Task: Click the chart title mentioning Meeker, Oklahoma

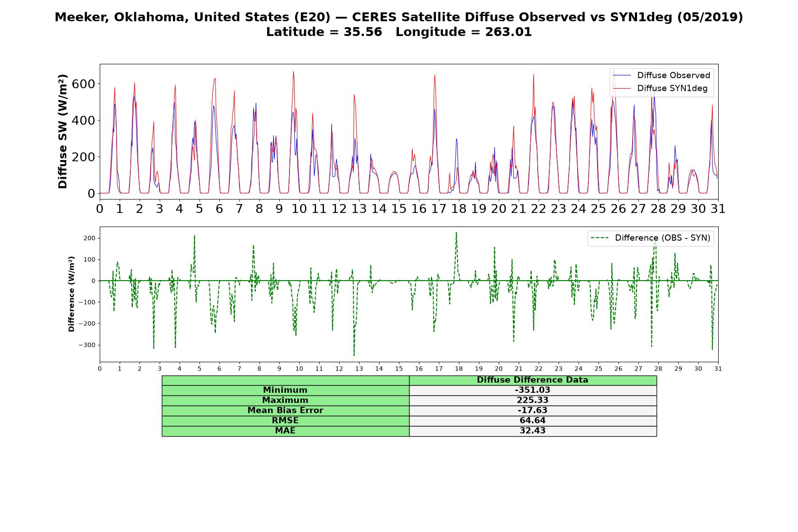Action: [399, 17]
